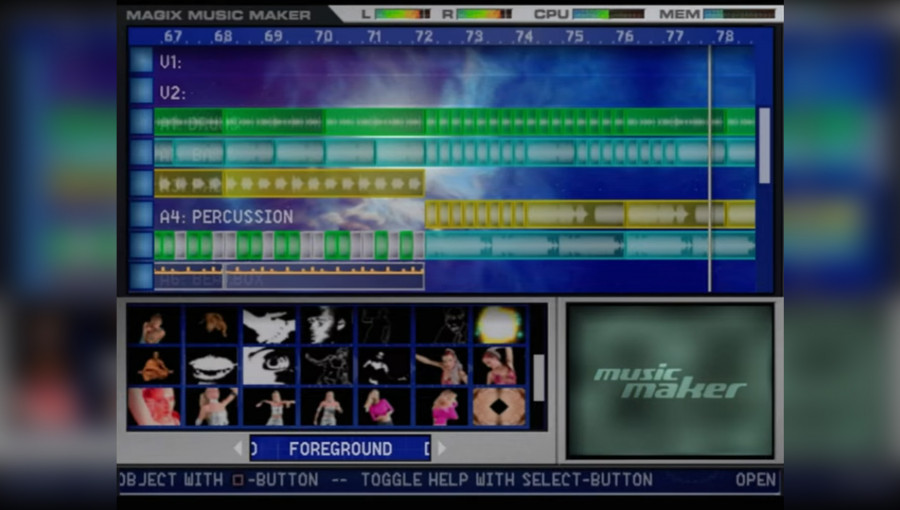Choose the black-and-white eye thumbnail
900x510 pixels.
click(x=269, y=366)
